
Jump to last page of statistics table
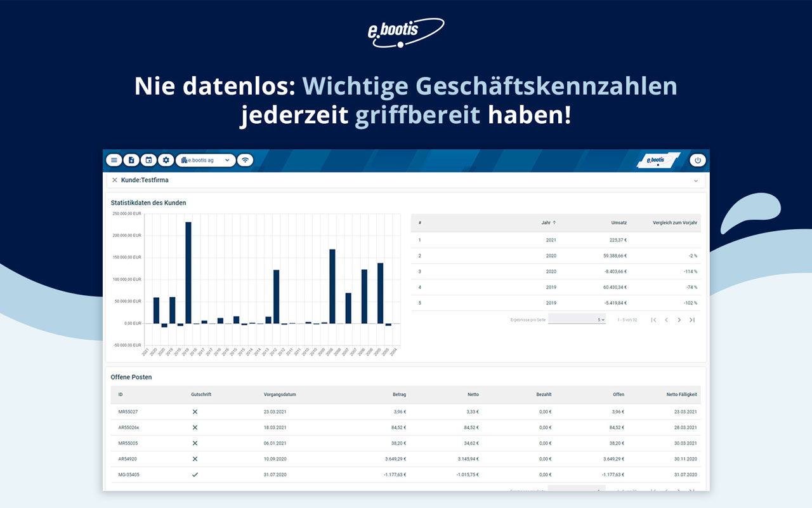[692, 320]
